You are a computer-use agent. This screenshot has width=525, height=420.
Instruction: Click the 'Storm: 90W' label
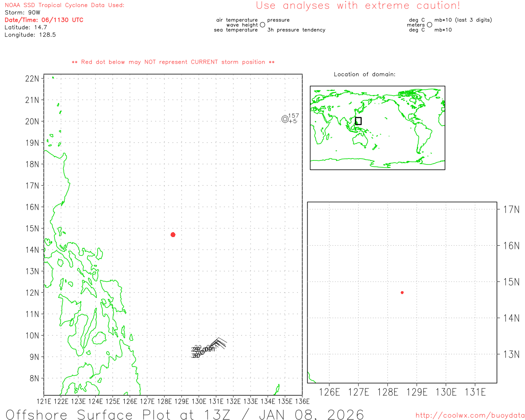point(23,13)
